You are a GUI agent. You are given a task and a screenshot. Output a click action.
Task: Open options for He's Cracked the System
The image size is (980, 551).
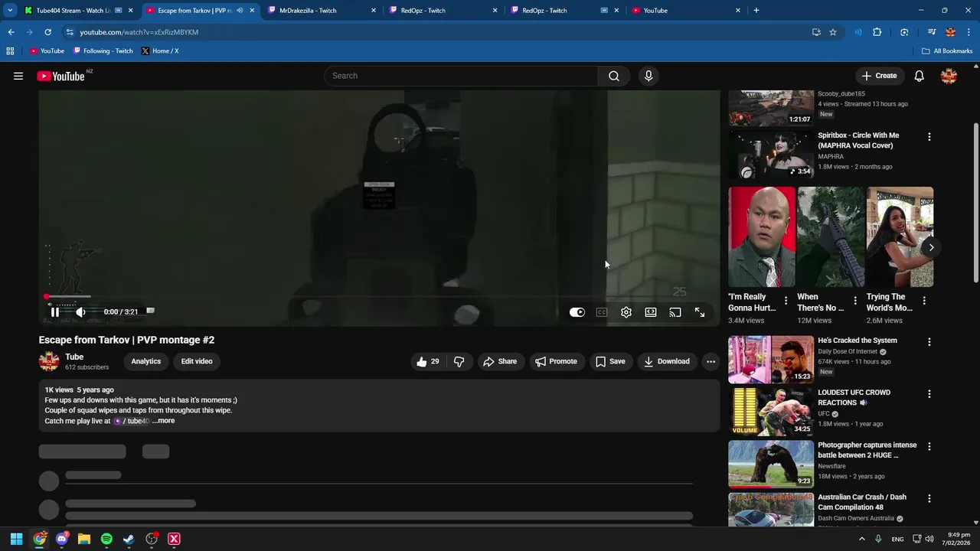pos(929,342)
